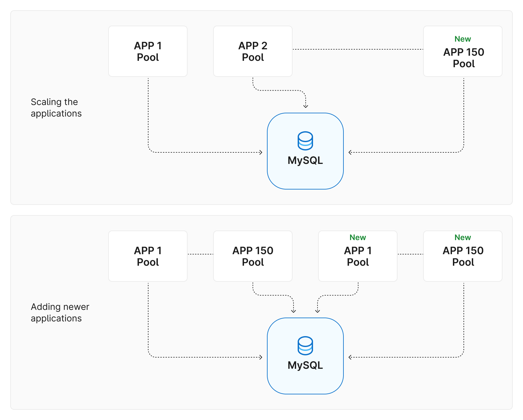Switch to the Adding newer applications section
The width and height of the screenshot is (523, 420).
pos(60,312)
